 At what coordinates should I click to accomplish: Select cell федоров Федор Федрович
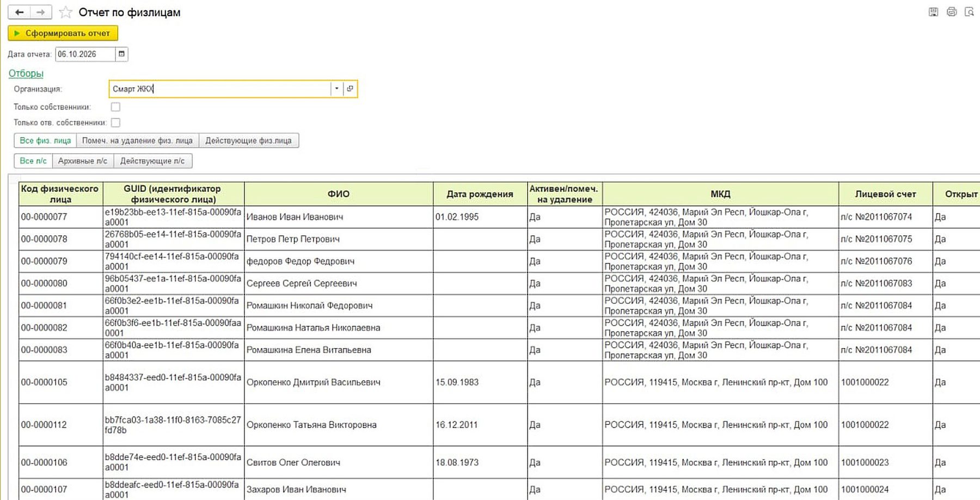tap(339, 261)
